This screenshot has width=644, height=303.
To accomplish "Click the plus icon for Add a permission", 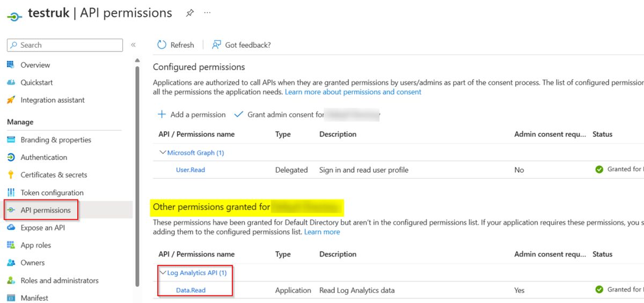I will pos(162,114).
